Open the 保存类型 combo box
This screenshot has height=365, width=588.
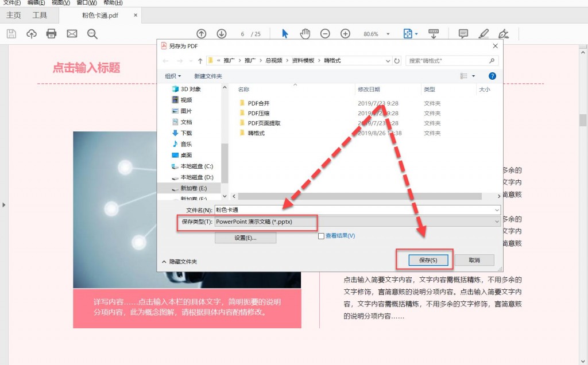tap(357, 222)
